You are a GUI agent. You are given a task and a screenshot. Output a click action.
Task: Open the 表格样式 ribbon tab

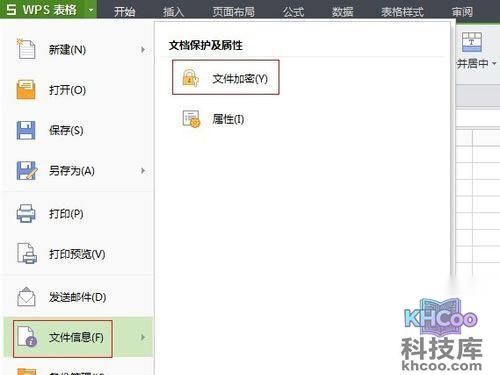(x=402, y=12)
